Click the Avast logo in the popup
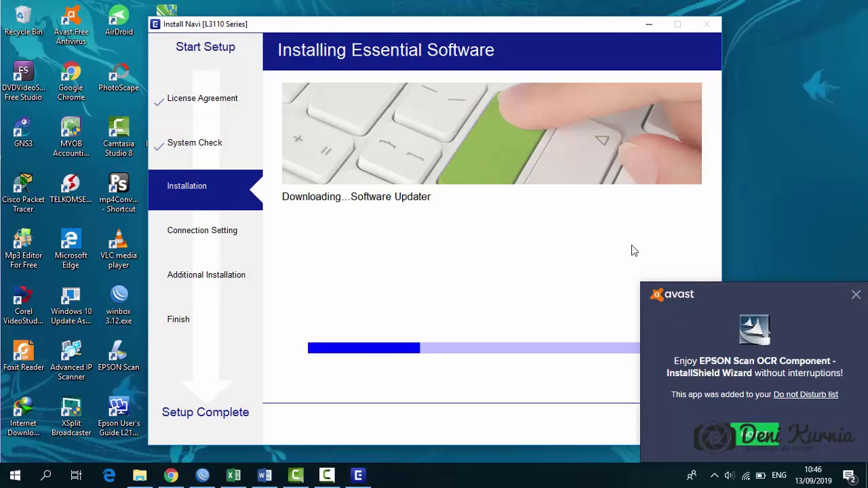The height and width of the screenshot is (488, 868). click(672, 294)
